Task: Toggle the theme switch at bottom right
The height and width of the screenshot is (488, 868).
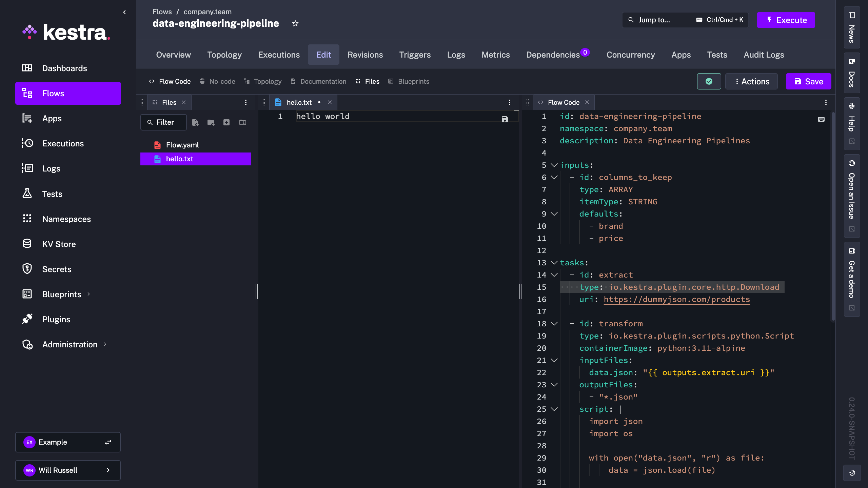Action: 852,473
